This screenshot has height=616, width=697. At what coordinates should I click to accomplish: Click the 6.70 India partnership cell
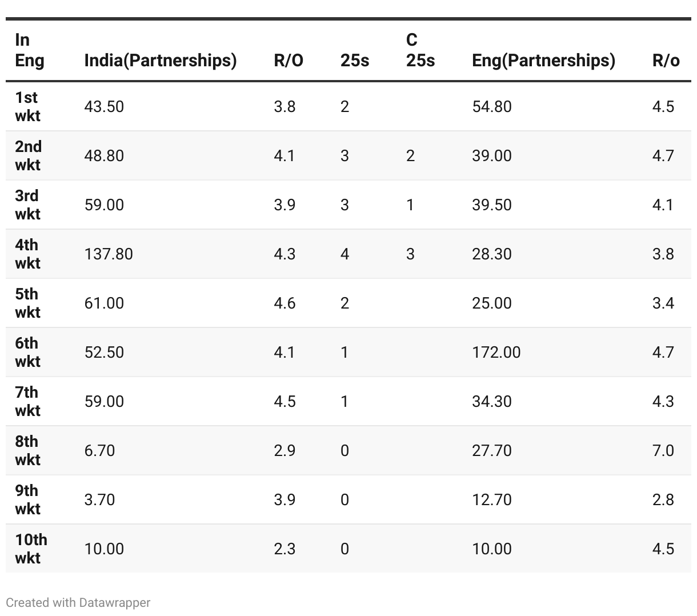(99, 450)
